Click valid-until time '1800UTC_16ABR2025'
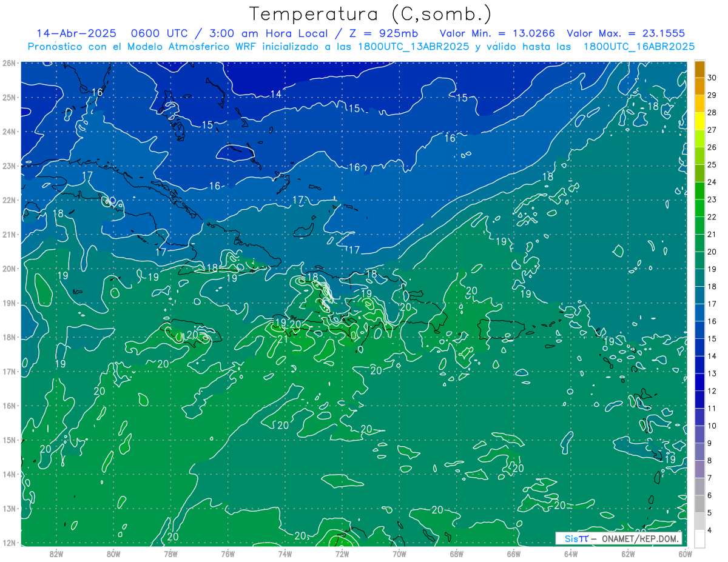 point(639,47)
